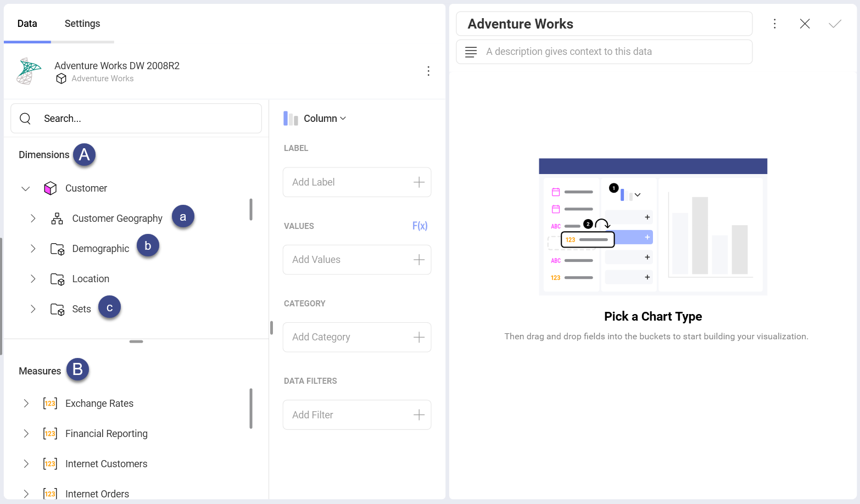Viewport: 860px width, 504px height.
Task: Expand the Internet Customers measure group
Action: tap(26, 464)
